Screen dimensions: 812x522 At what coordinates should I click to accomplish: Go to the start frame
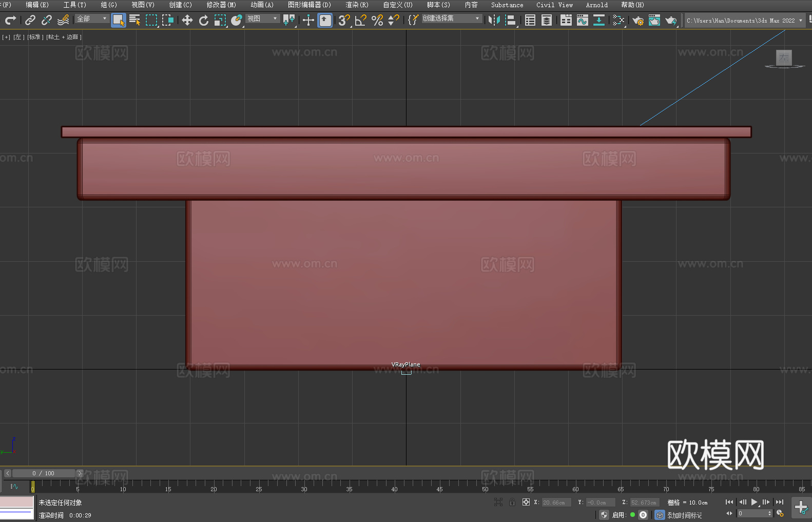729,502
